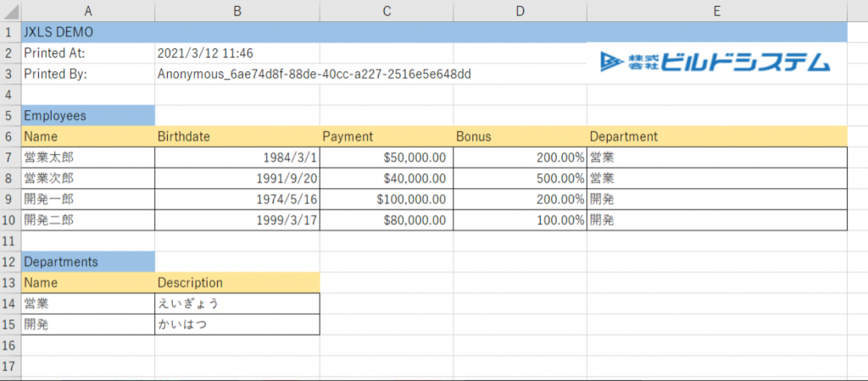868x381 pixels.
Task: Select column A header
Action: [x=88, y=11]
